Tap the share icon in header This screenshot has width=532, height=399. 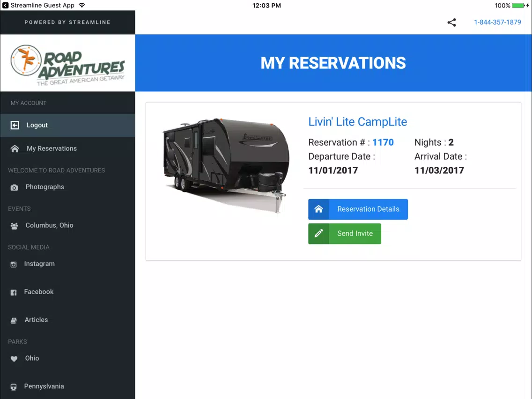pos(451,22)
